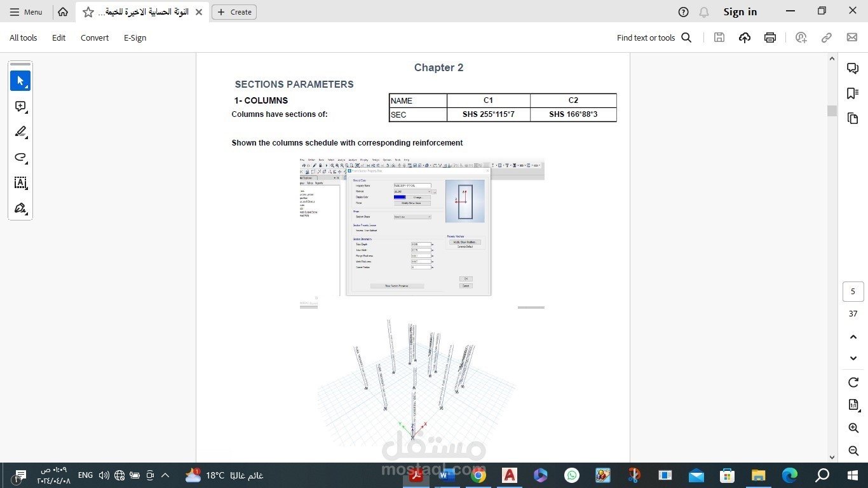Open the Windows Start button
The image size is (868, 488).
coord(853,475)
